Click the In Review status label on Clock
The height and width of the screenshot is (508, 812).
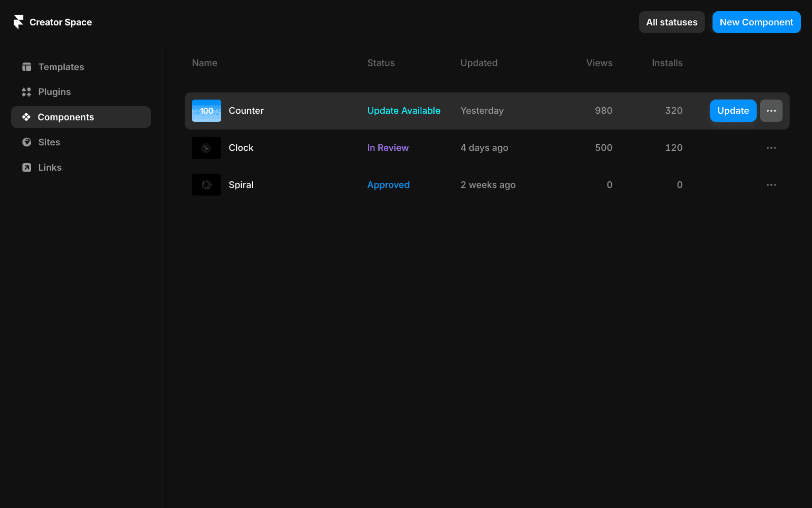pyautogui.click(x=387, y=147)
